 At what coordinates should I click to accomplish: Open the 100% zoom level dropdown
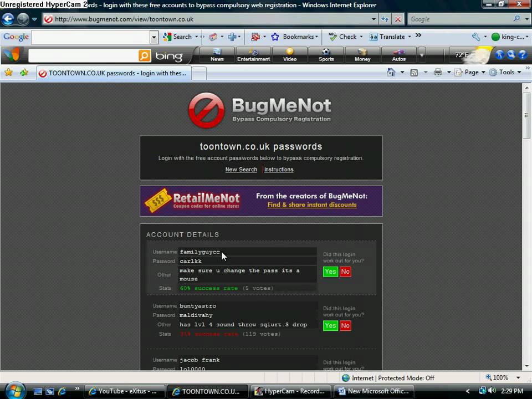pos(518,377)
